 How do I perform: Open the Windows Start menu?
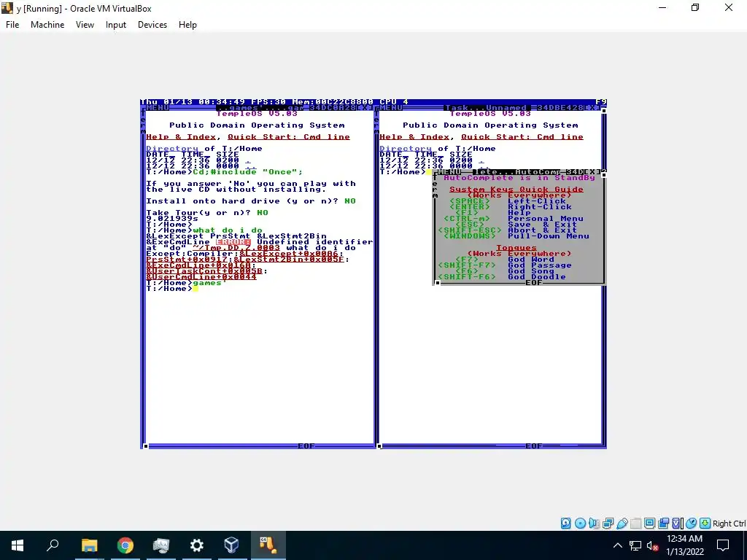coord(18,545)
